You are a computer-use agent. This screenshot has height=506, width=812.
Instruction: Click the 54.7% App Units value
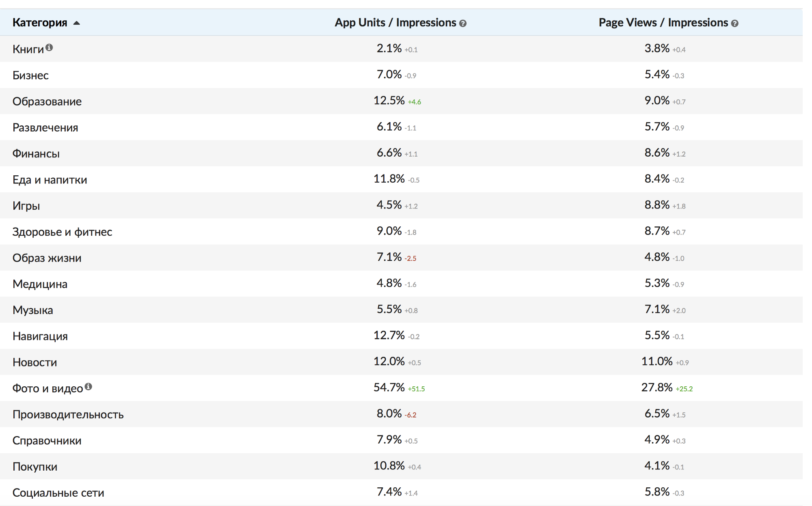coord(389,388)
